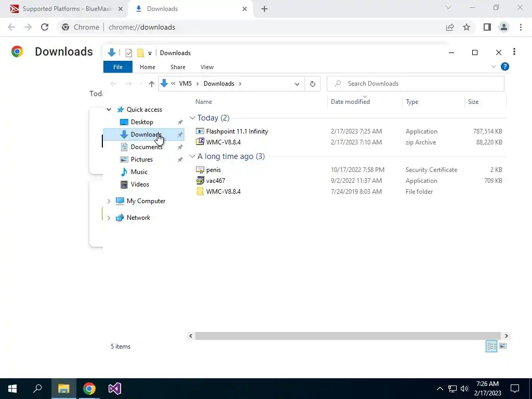This screenshot has width=532, height=399.
Task: Select Documents in Quick access
Action: (x=147, y=147)
